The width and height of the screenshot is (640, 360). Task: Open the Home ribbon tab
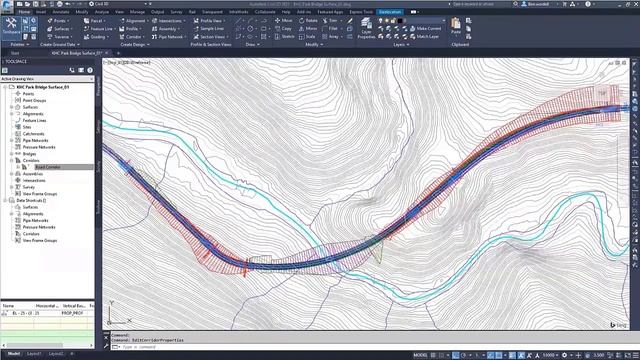click(x=24, y=12)
